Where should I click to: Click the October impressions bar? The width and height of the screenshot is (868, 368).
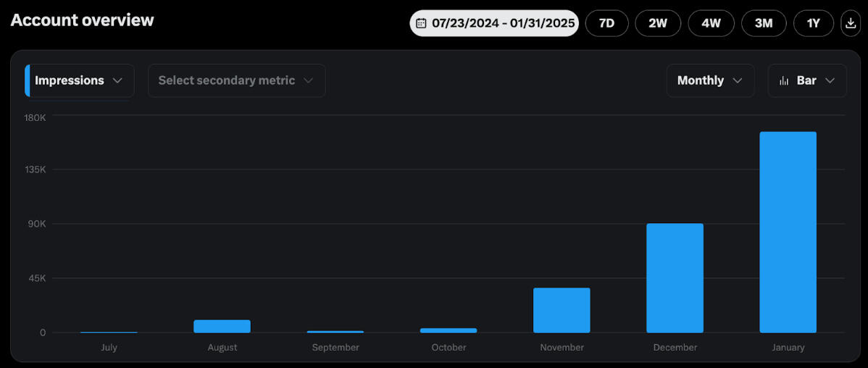448,330
